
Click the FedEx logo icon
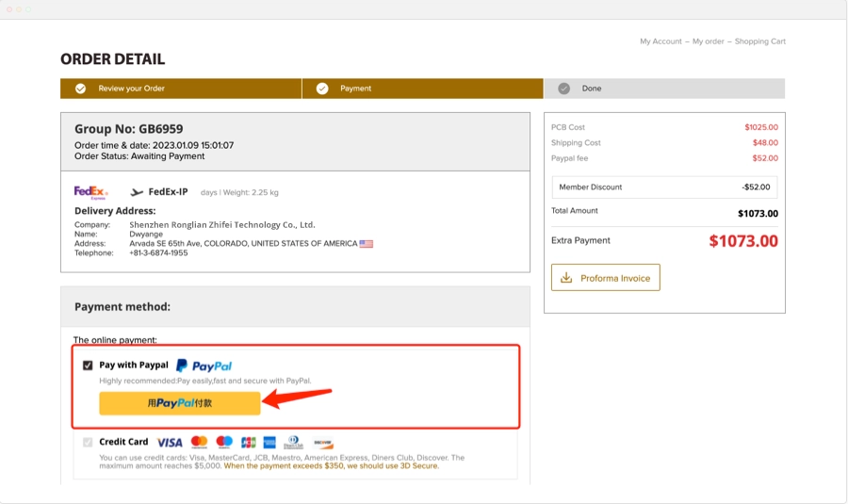(x=91, y=192)
